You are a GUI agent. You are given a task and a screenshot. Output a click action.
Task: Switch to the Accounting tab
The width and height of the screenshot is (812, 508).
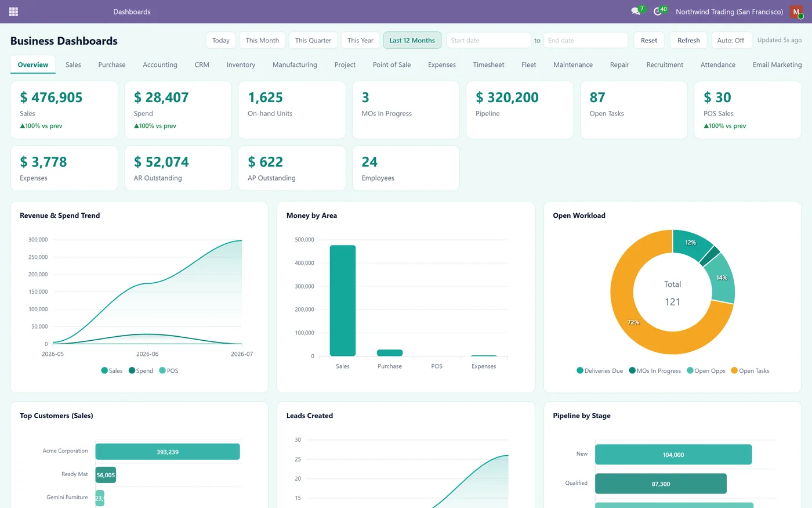tap(160, 64)
